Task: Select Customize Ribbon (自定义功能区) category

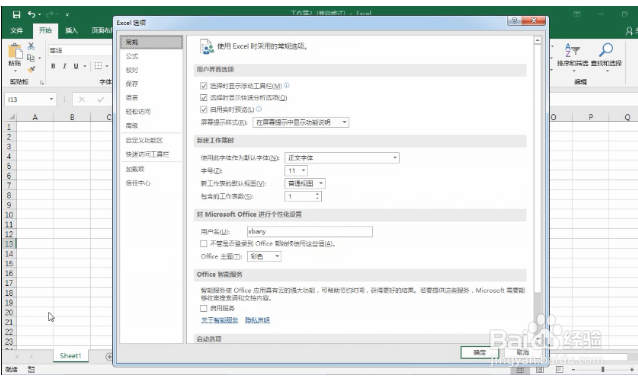Action: point(151,140)
